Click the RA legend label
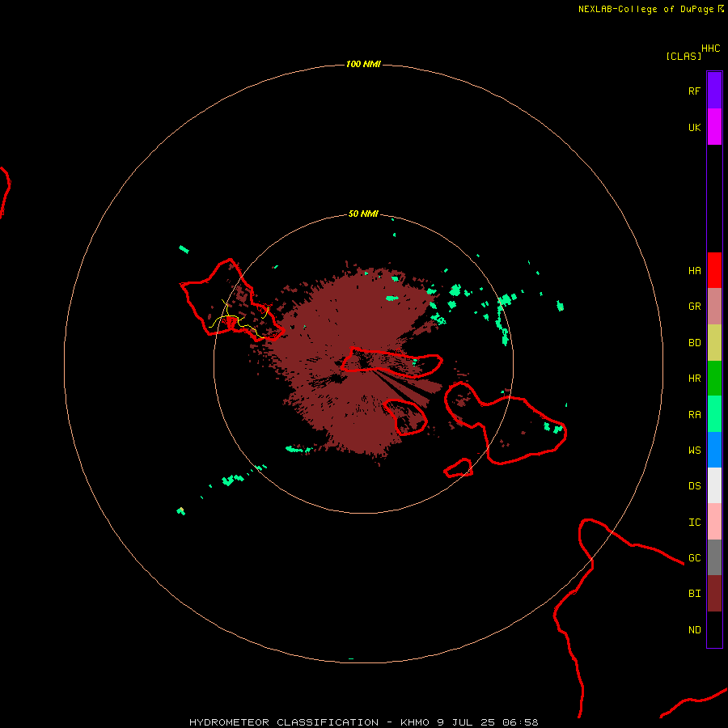728x728 pixels. 694,415
